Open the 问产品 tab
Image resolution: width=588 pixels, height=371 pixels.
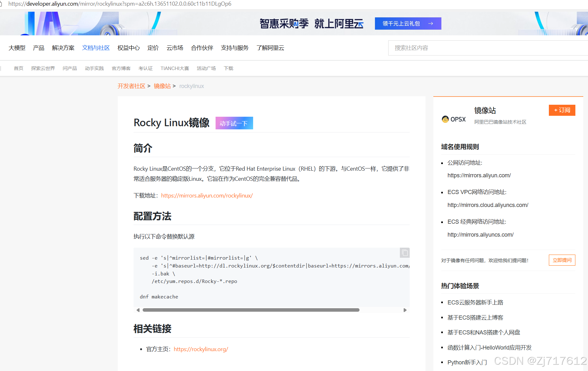[x=70, y=68]
